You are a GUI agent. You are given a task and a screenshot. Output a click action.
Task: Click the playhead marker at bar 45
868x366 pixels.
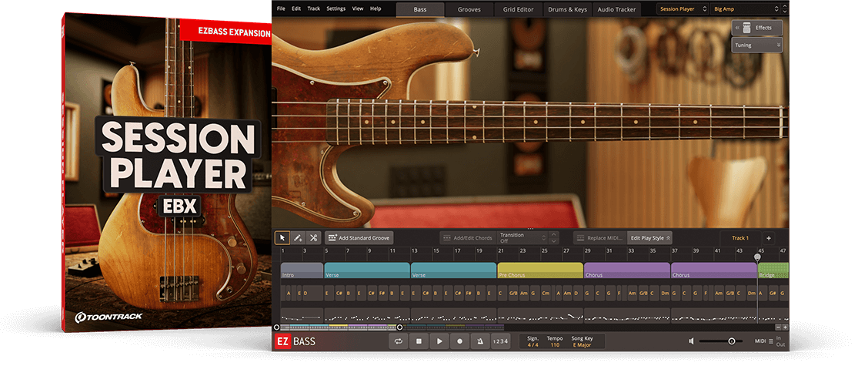(758, 257)
